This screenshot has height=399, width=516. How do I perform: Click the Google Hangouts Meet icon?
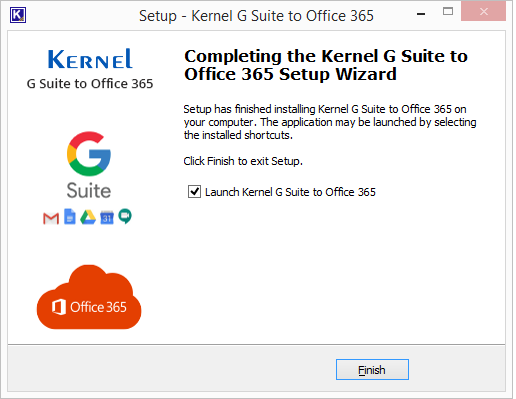pos(125,217)
